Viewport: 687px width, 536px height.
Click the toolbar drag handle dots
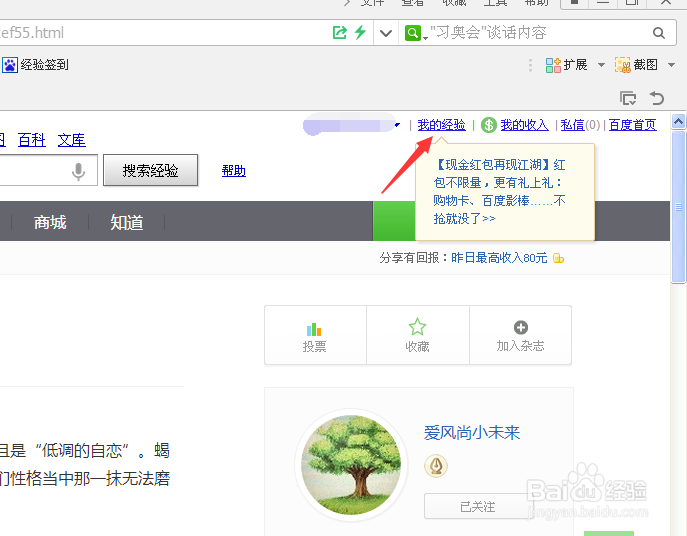(x=531, y=65)
